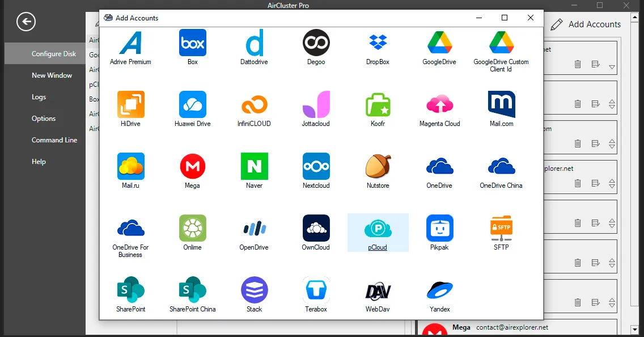The height and width of the screenshot is (337, 644).
Task: Add a DropBox account
Action: (x=378, y=47)
